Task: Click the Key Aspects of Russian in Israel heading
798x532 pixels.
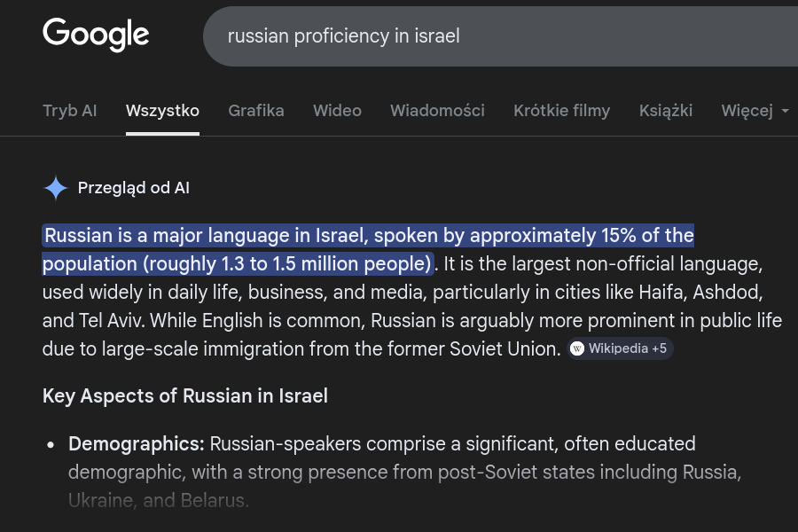Action: tap(185, 395)
